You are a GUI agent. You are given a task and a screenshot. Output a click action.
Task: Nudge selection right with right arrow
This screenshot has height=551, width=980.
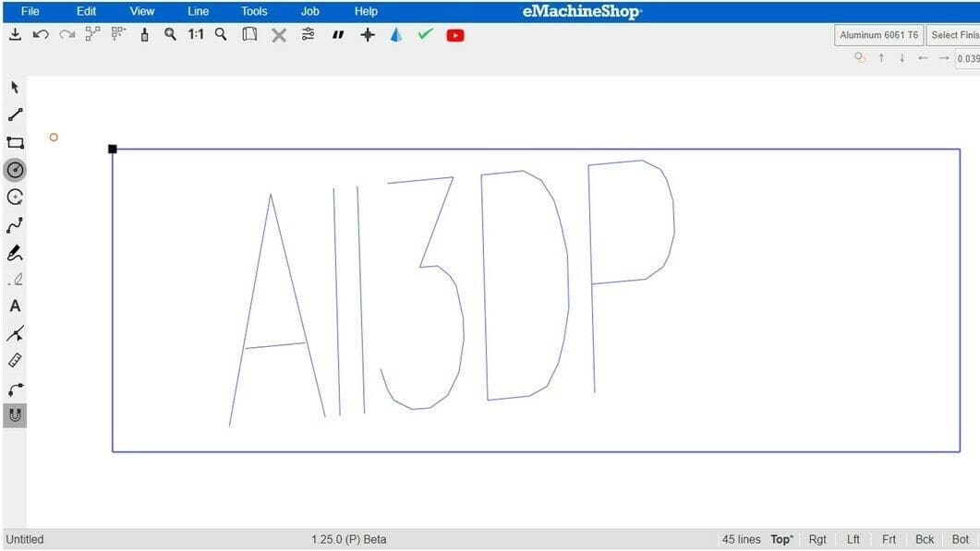pos(944,58)
